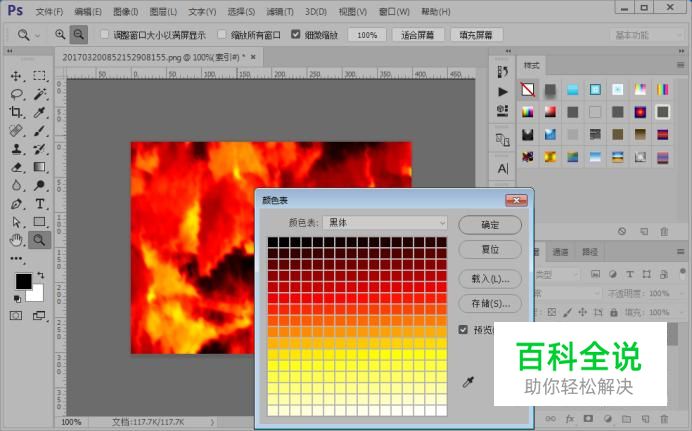The image size is (692, 431).
Task: Select the Dodge tool
Action: coord(40,185)
